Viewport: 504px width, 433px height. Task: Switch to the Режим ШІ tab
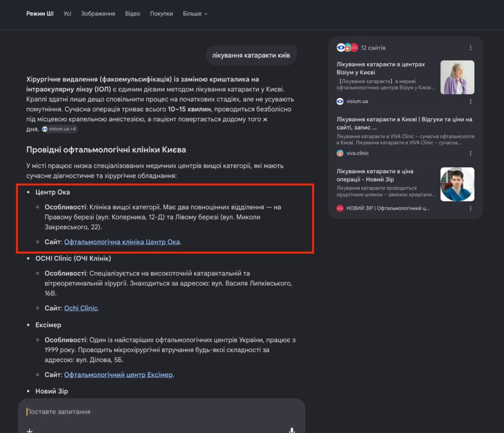(40, 13)
